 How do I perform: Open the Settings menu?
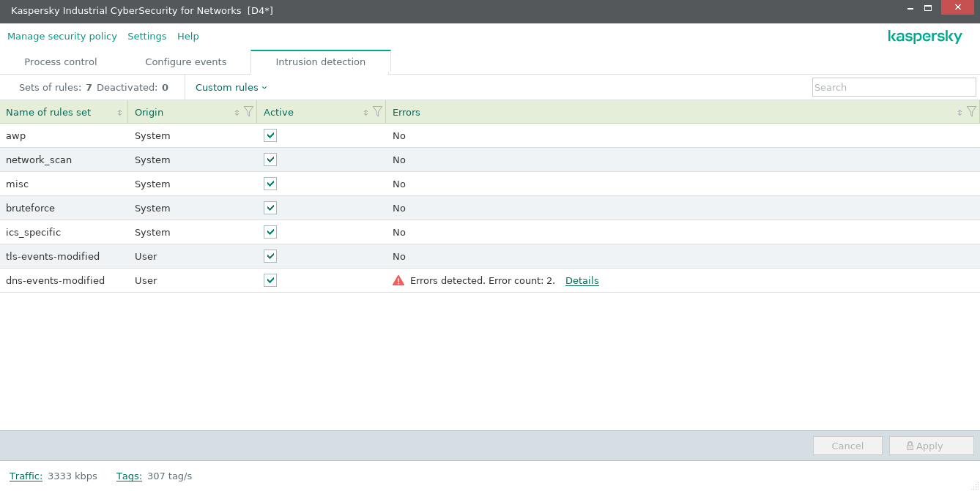(146, 36)
